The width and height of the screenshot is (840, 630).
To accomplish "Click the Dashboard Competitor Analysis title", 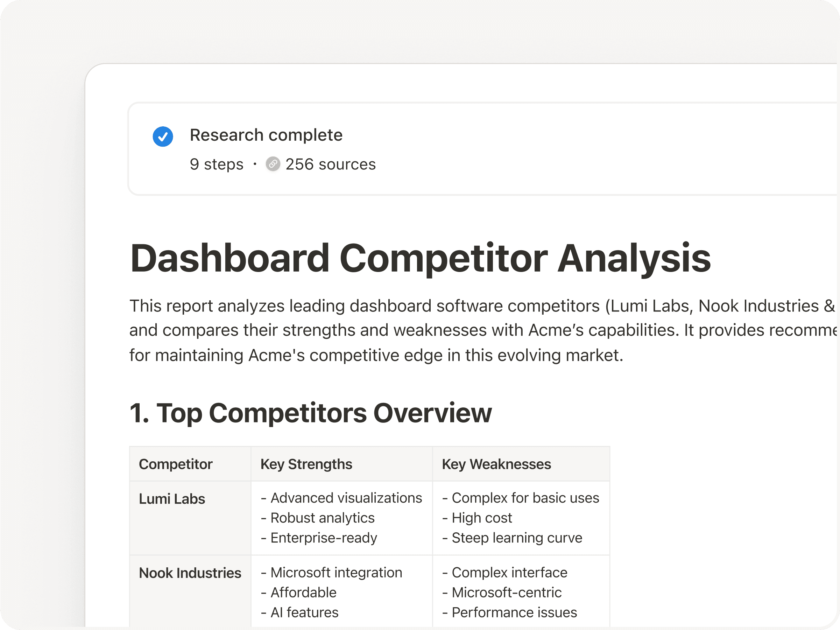I will coord(420,258).
